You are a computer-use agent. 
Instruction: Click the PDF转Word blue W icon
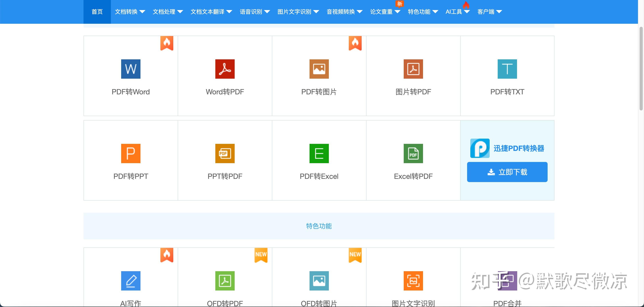[x=130, y=69]
